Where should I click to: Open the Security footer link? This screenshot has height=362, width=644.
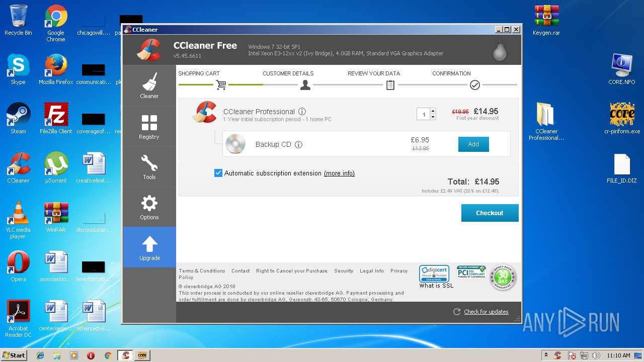(344, 271)
